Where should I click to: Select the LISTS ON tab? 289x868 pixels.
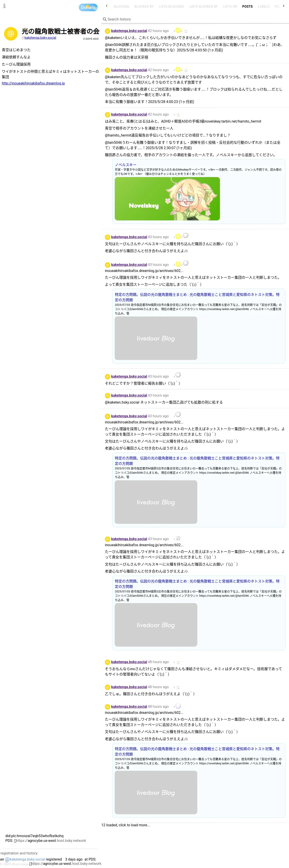[230, 6]
